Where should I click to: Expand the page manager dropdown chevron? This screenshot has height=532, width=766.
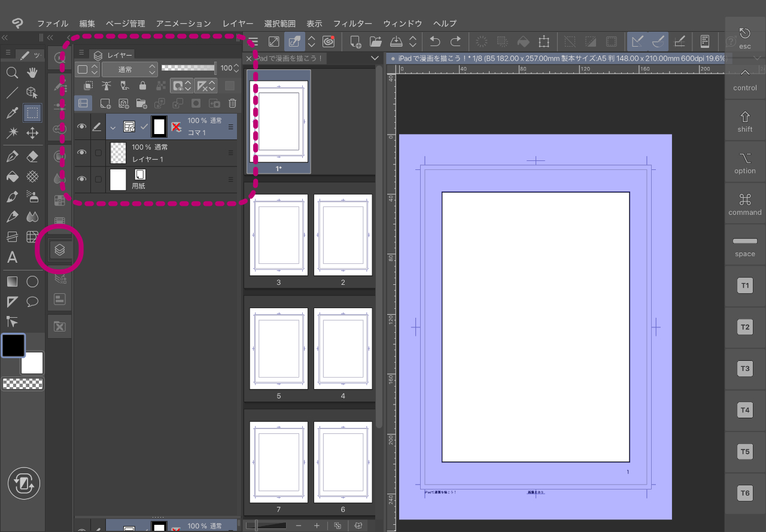coord(375,58)
